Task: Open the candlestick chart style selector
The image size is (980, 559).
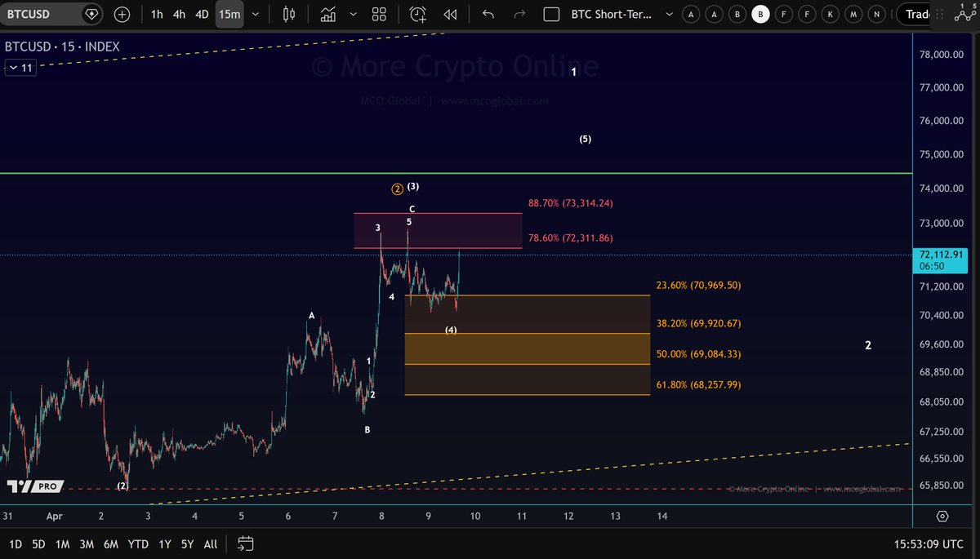Action: 287,14
